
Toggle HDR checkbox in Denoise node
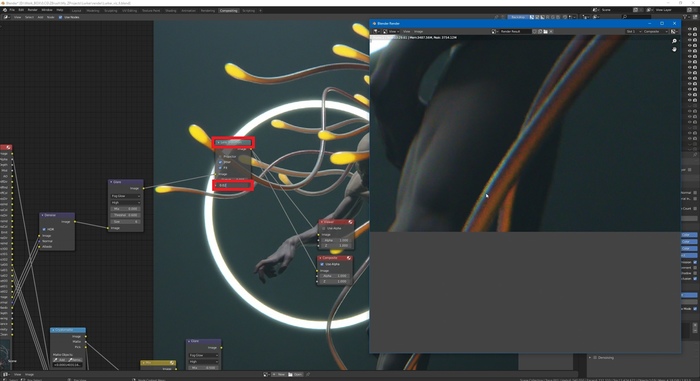pos(44,229)
